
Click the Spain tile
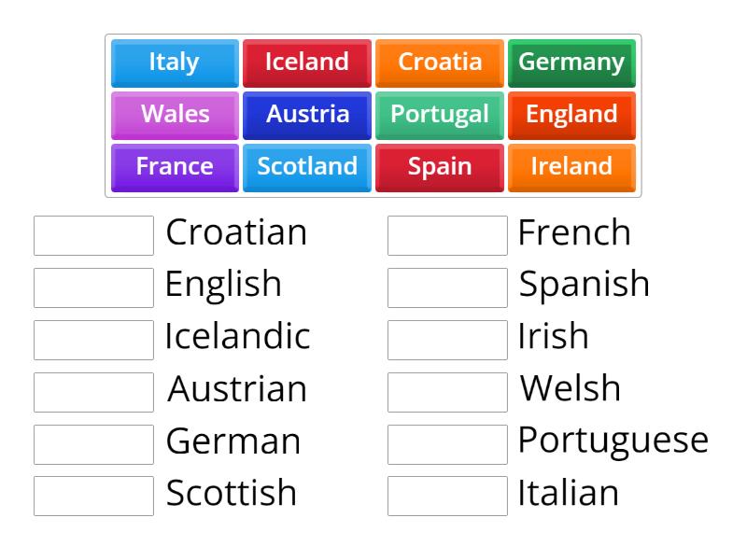[x=439, y=167]
